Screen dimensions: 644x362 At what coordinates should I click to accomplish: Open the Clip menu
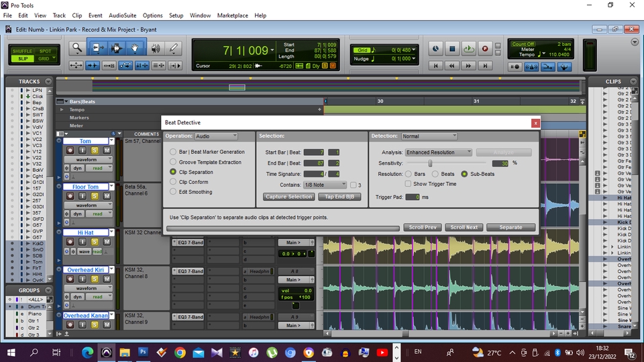coord(76,15)
